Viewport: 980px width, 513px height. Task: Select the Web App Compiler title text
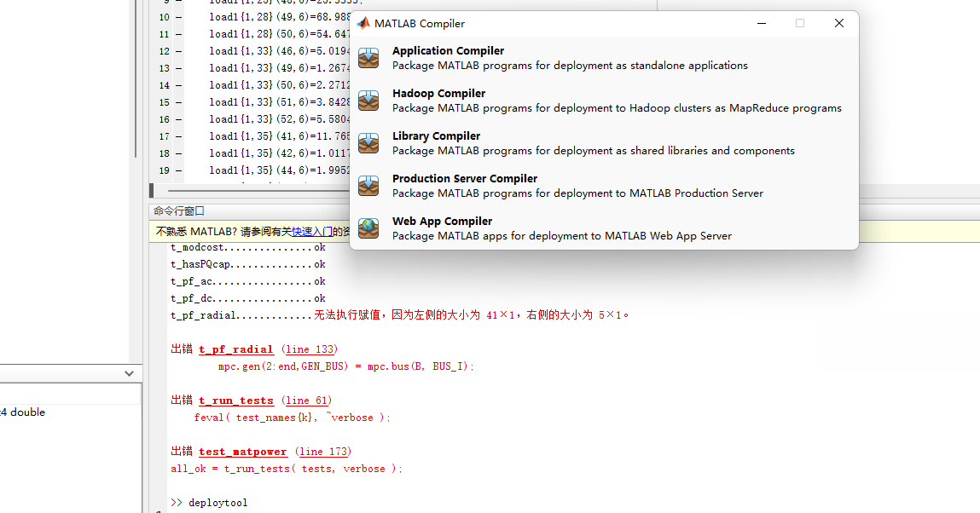coord(443,221)
